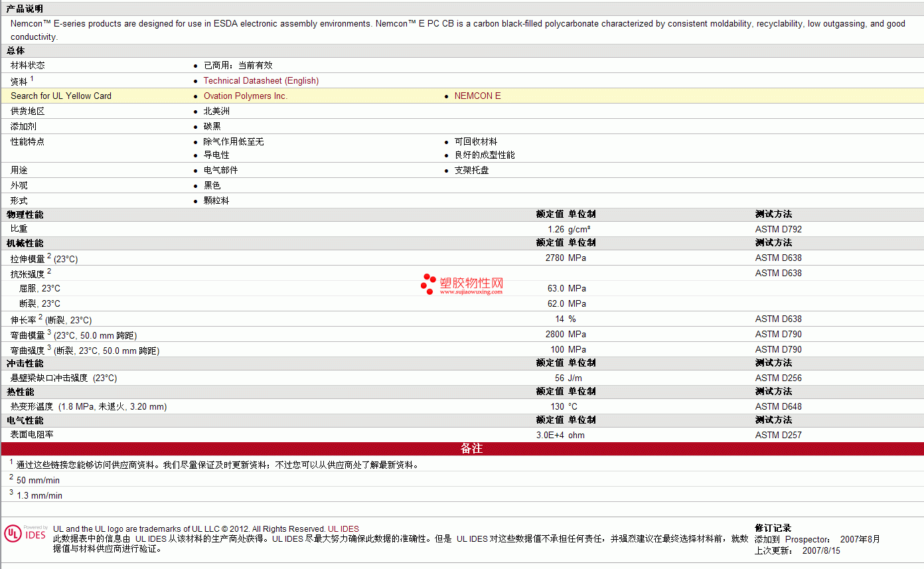The width and height of the screenshot is (924, 569).
Task: Click the 良好的成型性能 feature
Action: (x=485, y=155)
